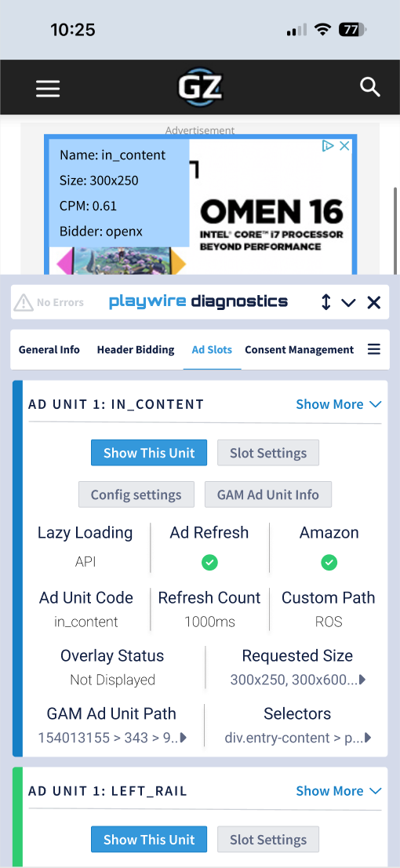Open the Consent Management tab
The width and height of the screenshot is (400, 868).
pyautogui.click(x=300, y=350)
